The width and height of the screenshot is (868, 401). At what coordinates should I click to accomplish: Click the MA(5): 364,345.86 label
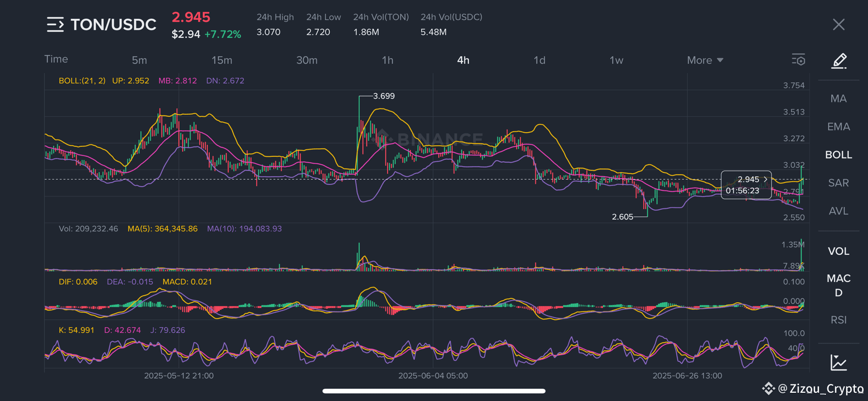point(162,229)
